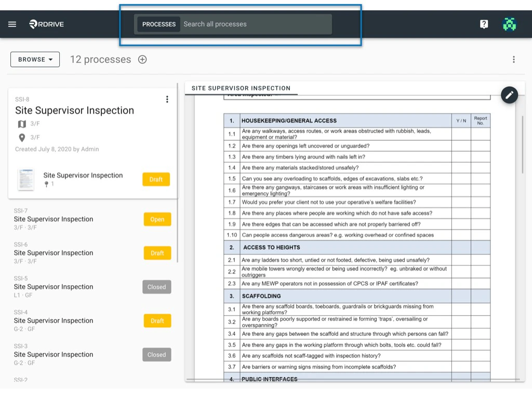Open the Site Supervisor Inspection document thumbnail
The width and height of the screenshot is (532, 399).
coord(26,179)
